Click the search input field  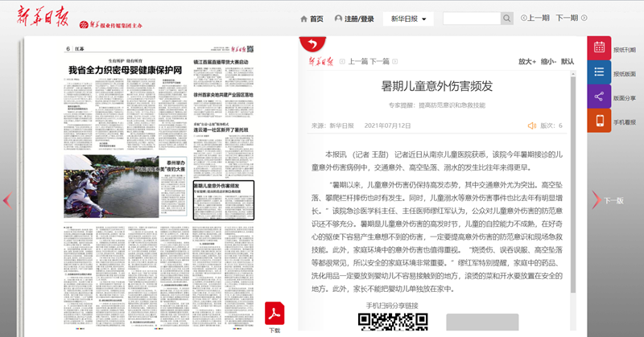(x=472, y=18)
